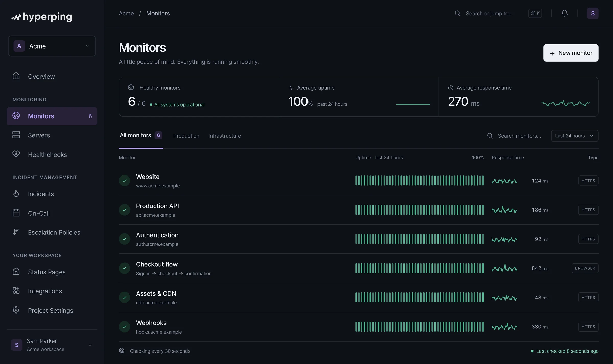The height and width of the screenshot is (364, 613).
Task: Click the Escalation Policies icon
Action: pyautogui.click(x=16, y=232)
